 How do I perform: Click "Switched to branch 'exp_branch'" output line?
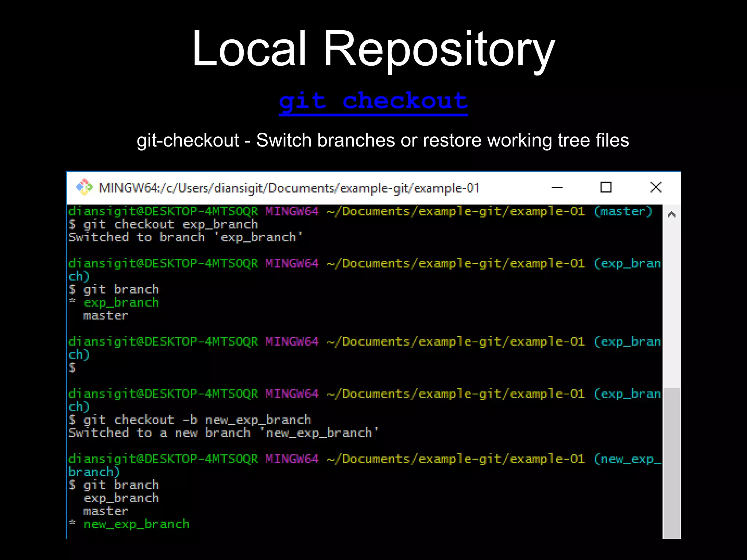[186, 238]
